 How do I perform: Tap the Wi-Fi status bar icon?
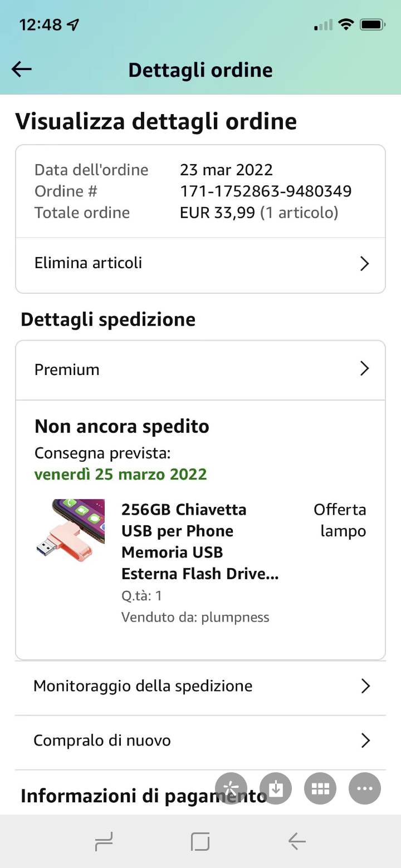pyautogui.click(x=346, y=24)
